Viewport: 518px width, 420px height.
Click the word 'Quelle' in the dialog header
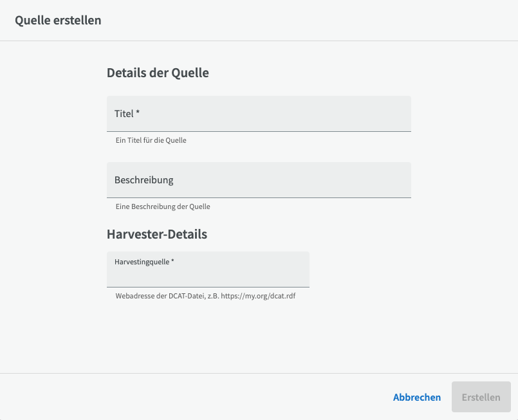click(30, 21)
